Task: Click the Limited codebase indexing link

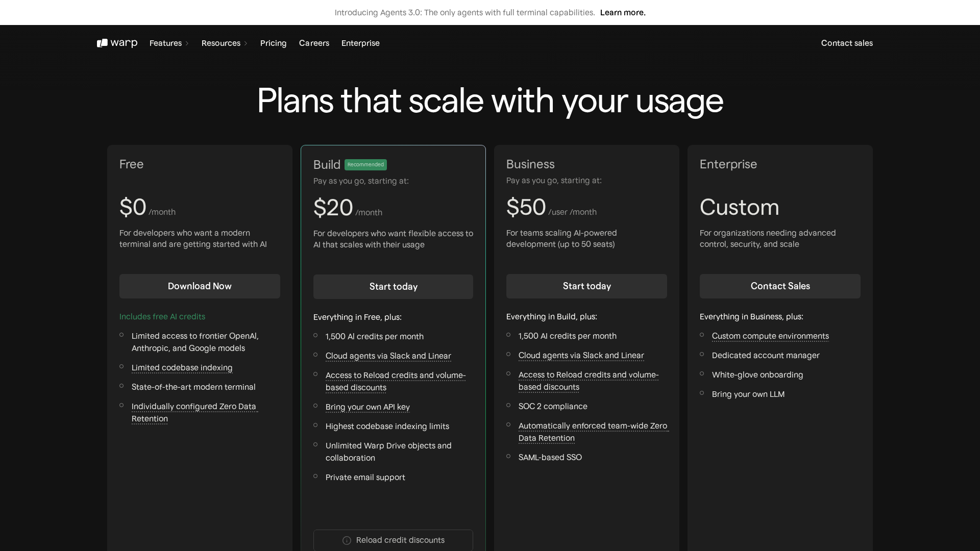Action: tap(182, 367)
